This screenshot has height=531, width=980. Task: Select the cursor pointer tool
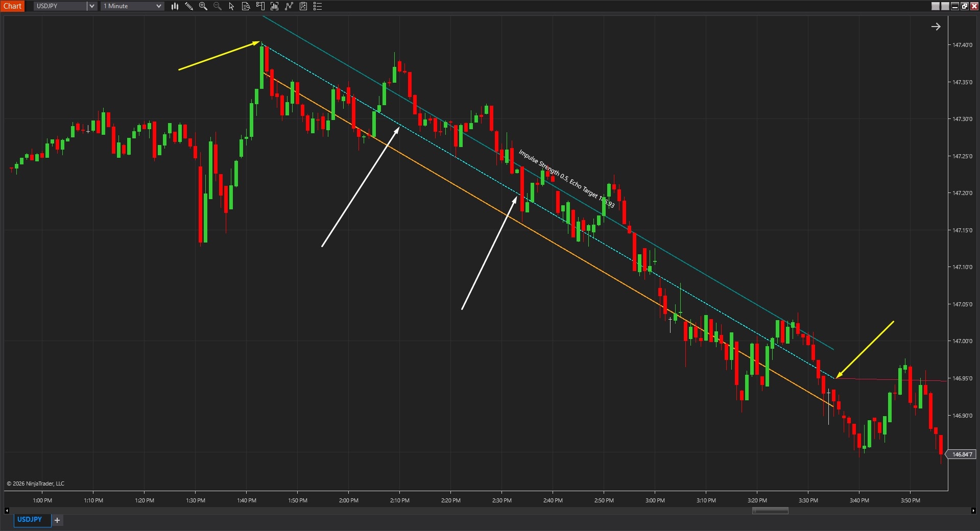click(231, 6)
